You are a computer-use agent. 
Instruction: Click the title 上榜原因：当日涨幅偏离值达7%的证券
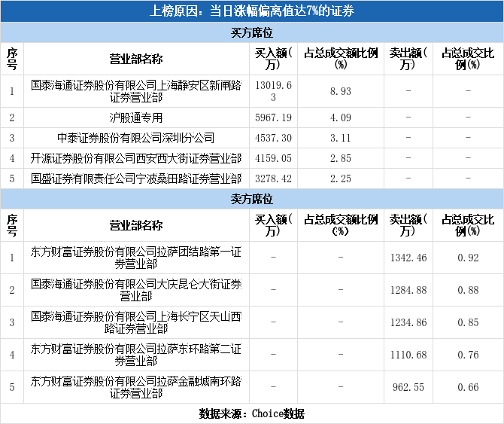(252, 11)
